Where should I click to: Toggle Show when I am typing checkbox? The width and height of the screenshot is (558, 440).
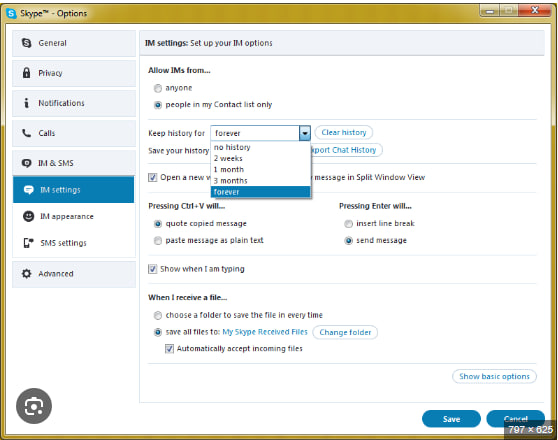(153, 269)
